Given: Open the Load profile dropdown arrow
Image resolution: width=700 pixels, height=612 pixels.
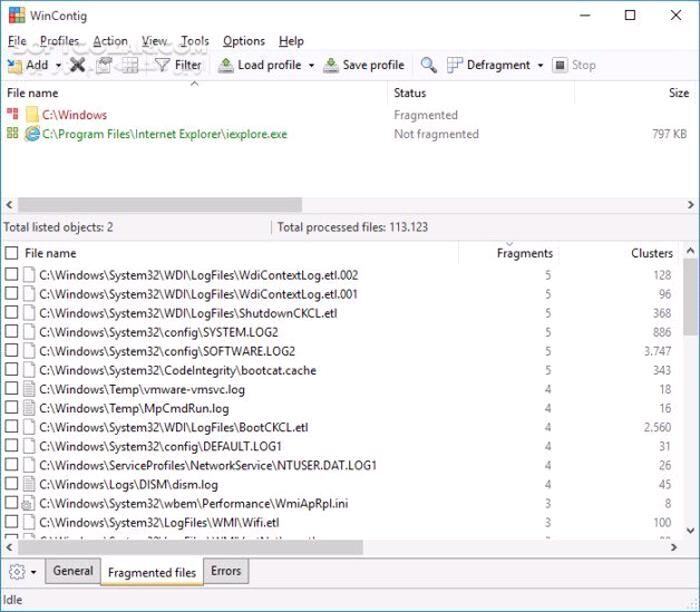Looking at the screenshot, I should point(311,66).
